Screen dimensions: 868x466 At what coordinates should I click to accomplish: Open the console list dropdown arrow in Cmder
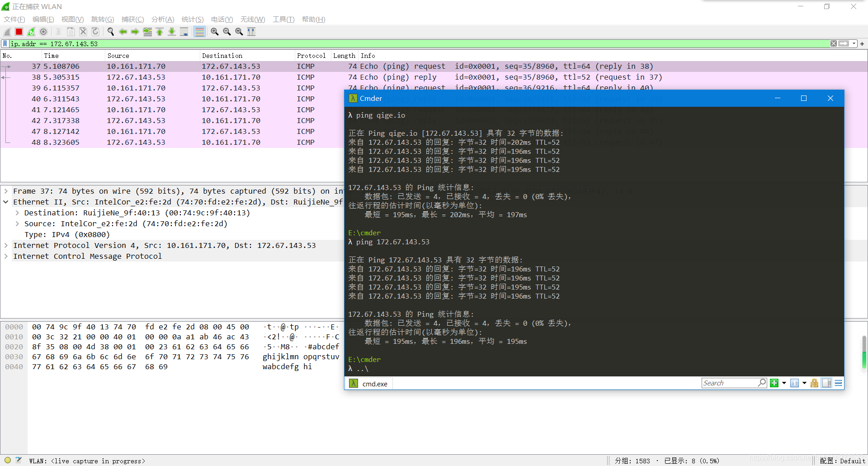pos(804,383)
